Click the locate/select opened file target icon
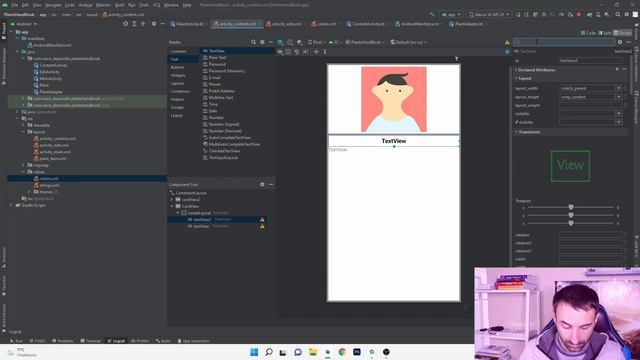 tap(125, 24)
